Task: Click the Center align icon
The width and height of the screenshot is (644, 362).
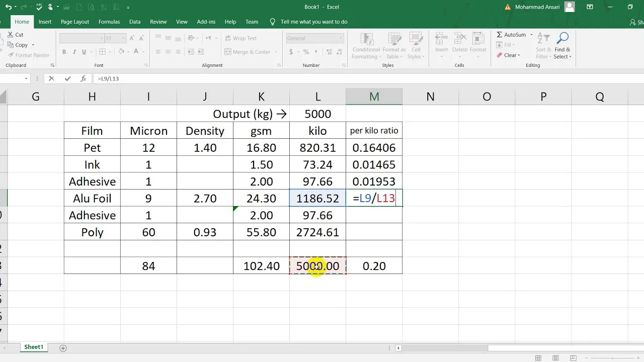Action: coord(169,52)
